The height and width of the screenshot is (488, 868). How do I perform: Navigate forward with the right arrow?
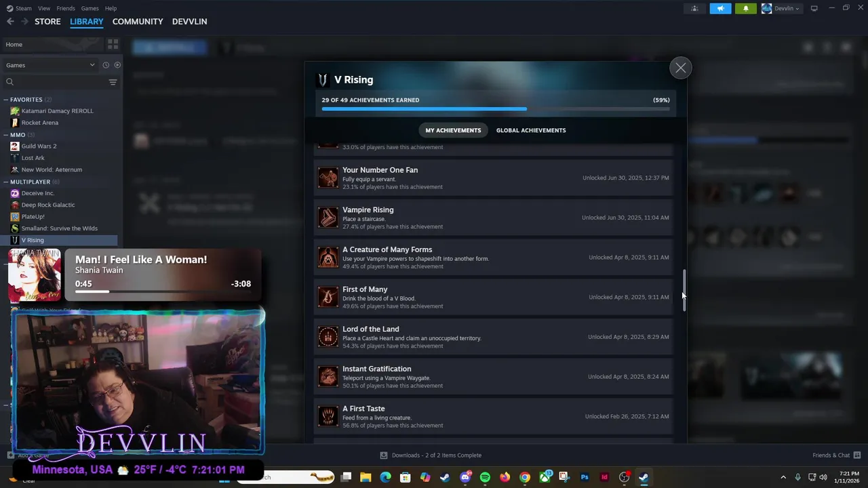click(x=24, y=22)
